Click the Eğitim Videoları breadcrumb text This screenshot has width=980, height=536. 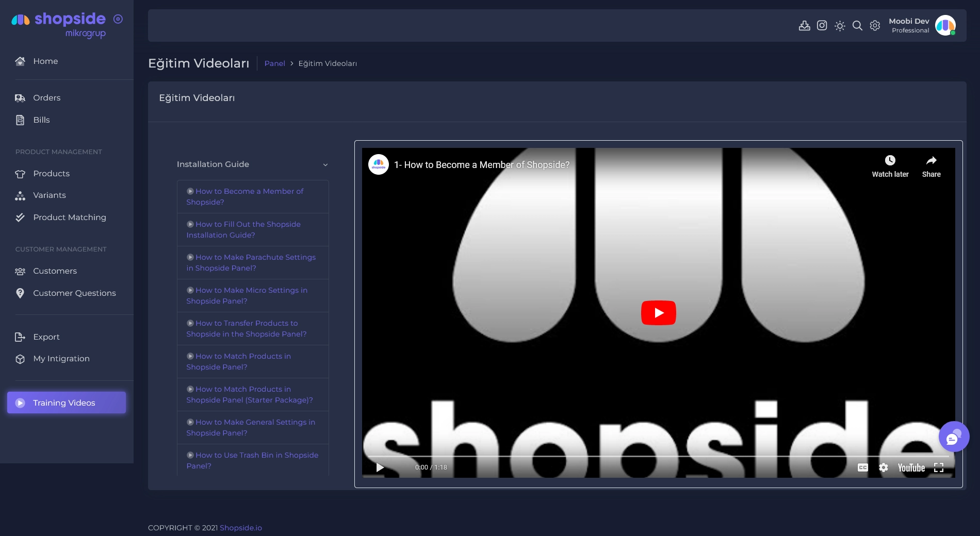click(328, 63)
